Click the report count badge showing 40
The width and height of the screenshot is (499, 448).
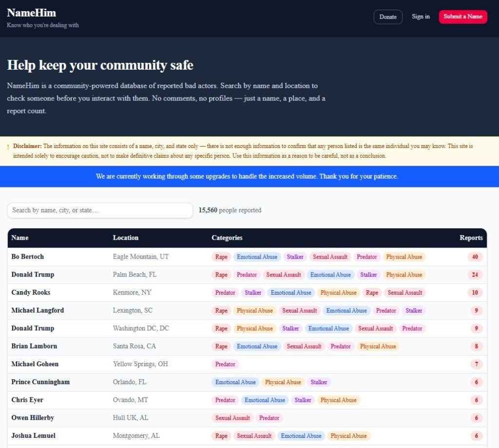475,257
